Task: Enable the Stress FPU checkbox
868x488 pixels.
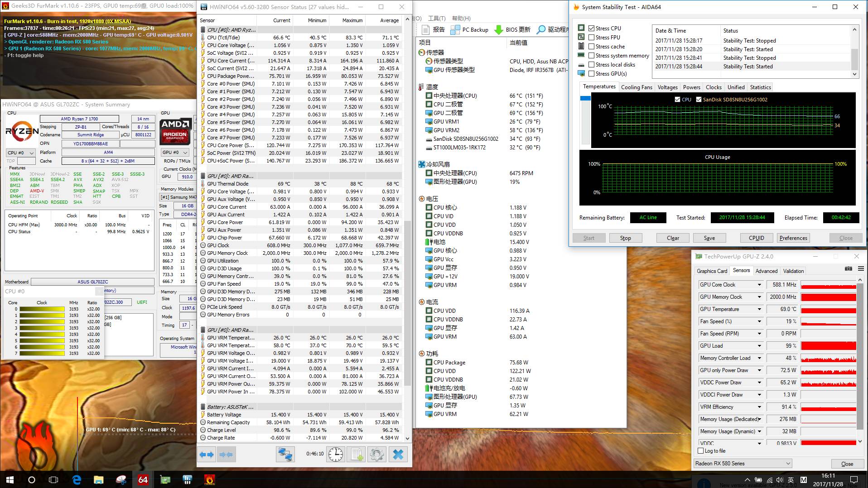Action: [591, 37]
